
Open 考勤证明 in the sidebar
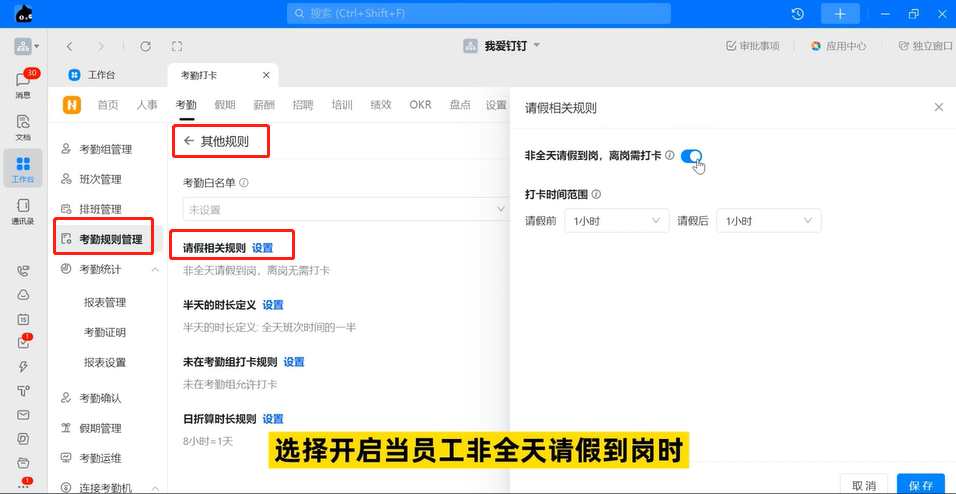point(105,332)
